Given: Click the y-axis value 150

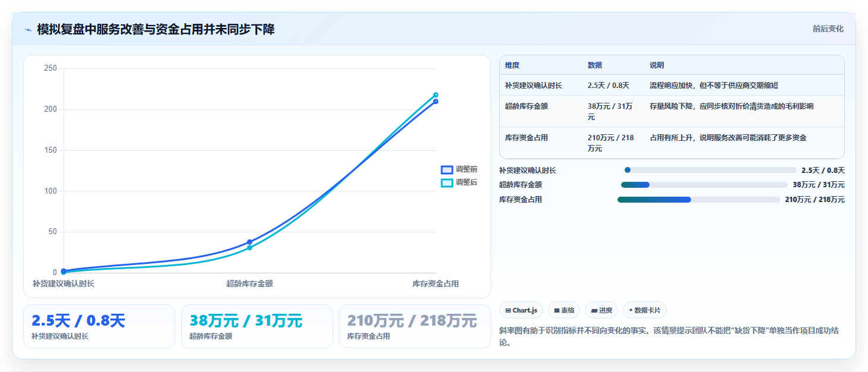Looking at the screenshot, I should [x=50, y=150].
